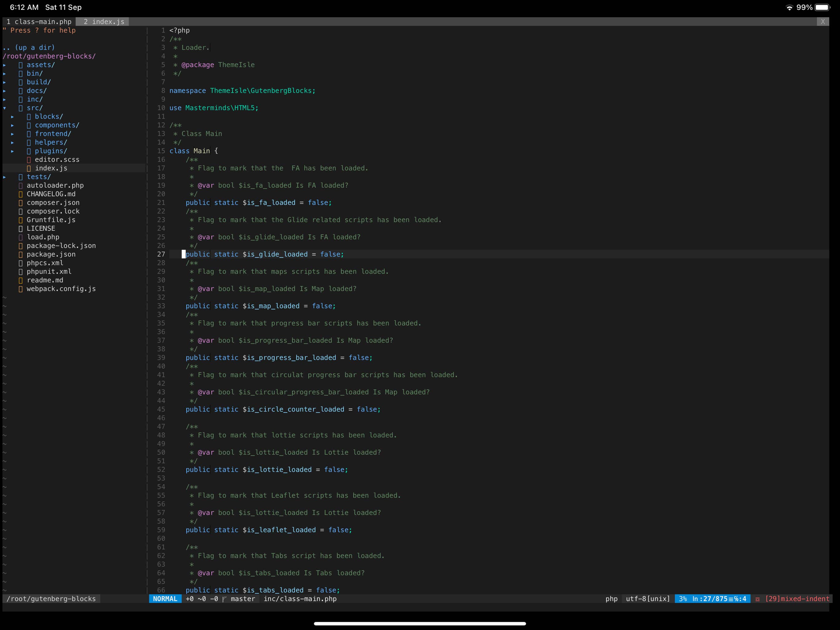Expand the assets/ directory
The height and width of the screenshot is (630, 840).
[4, 65]
